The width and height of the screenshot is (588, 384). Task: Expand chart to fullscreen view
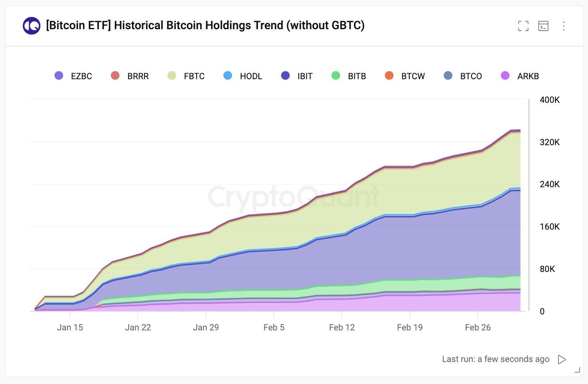click(523, 26)
